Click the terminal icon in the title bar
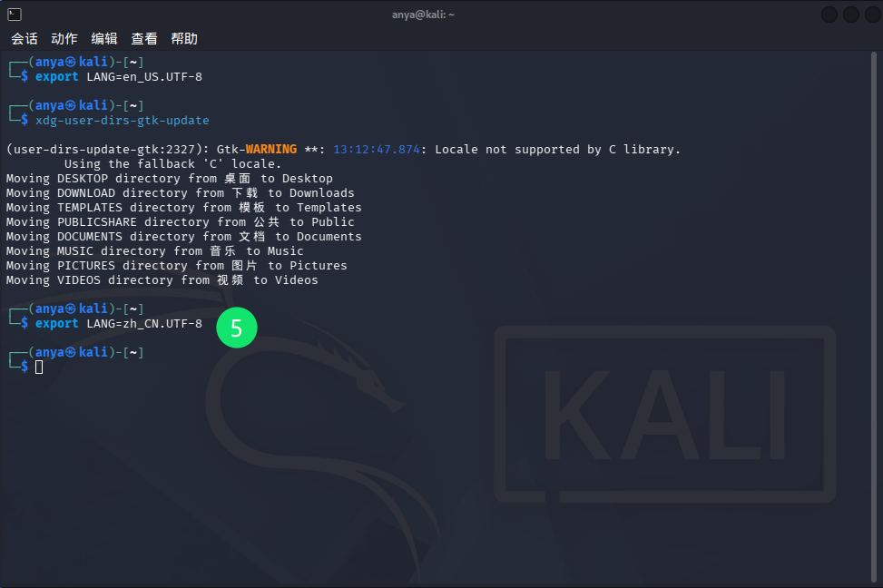This screenshot has height=588, width=883. pos(15,14)
